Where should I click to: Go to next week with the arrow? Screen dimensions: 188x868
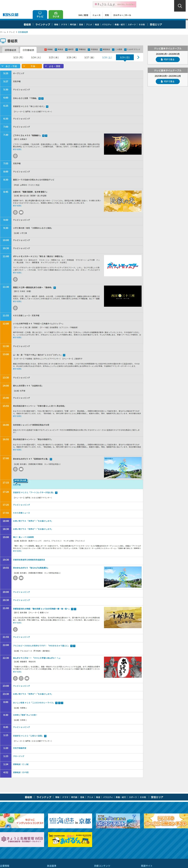point(138,57)
